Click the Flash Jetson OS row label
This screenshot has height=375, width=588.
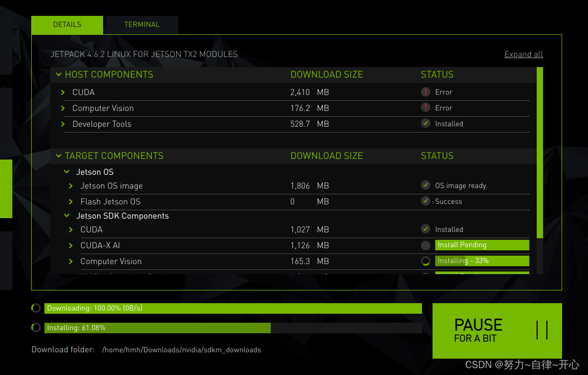click(111, 202)
